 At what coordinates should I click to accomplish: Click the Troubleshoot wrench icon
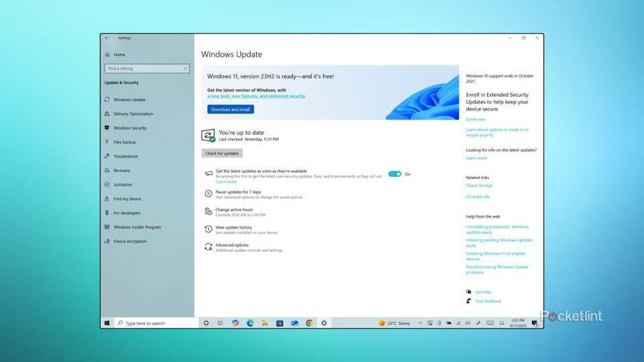pos(107,156)
